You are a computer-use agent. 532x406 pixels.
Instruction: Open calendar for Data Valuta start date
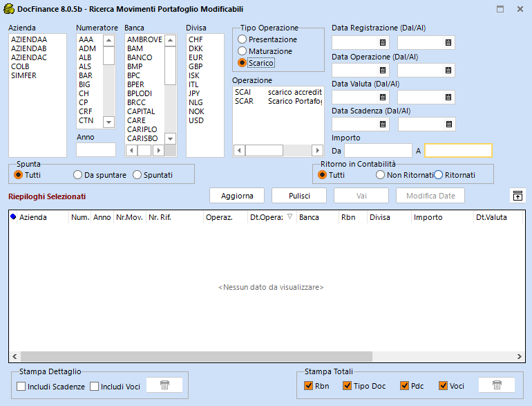click(383, 97)
